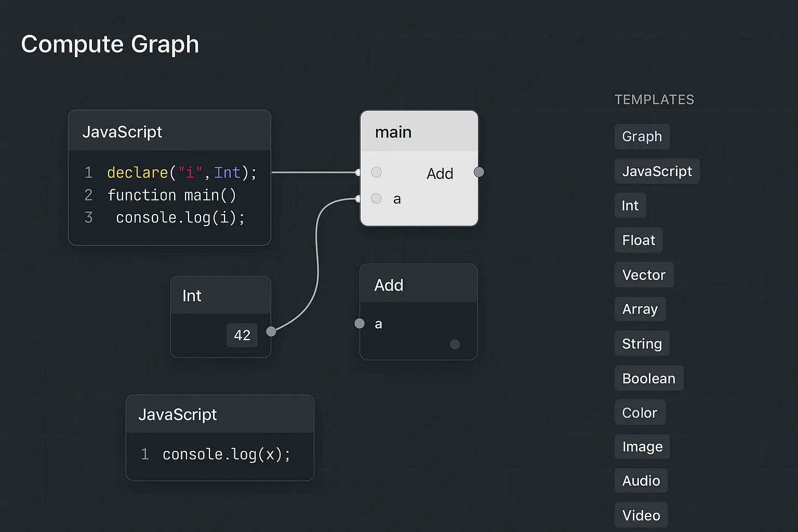The width and height of the screenshot is (798, 532).
Task: Edit the value 42 in Int node
Action: (242, 335)
